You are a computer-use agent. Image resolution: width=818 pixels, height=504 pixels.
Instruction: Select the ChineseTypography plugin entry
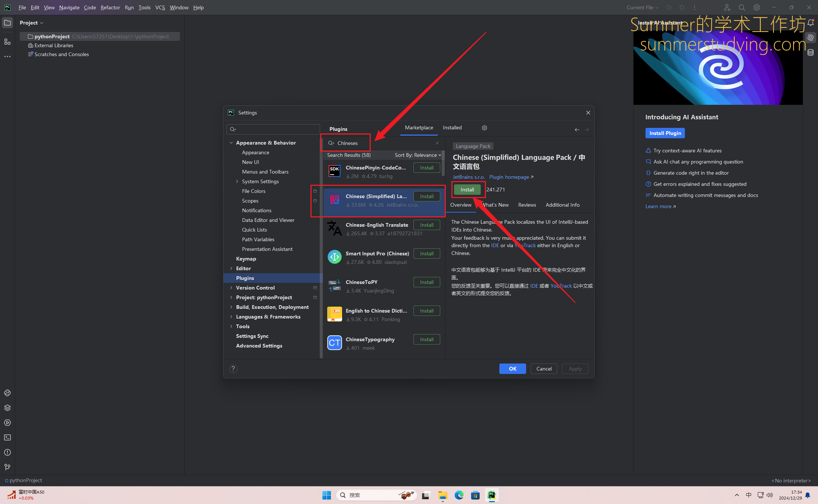383,343
